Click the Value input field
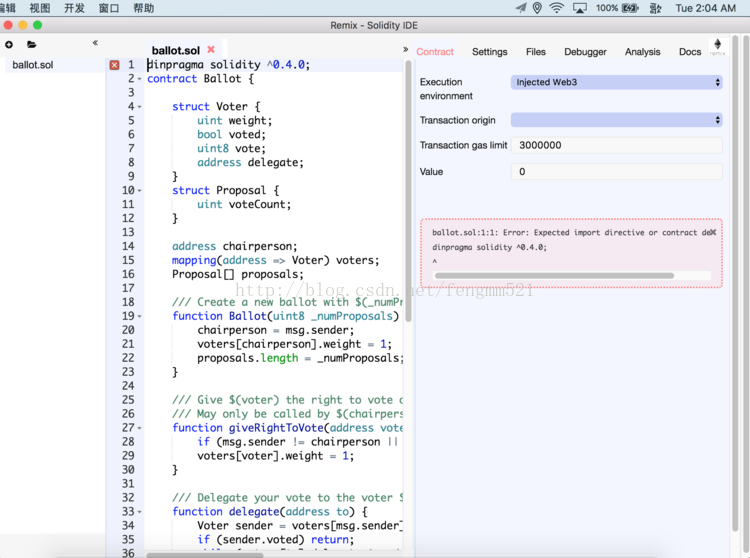This screenshot has height=558, width=750. point(617,172)
